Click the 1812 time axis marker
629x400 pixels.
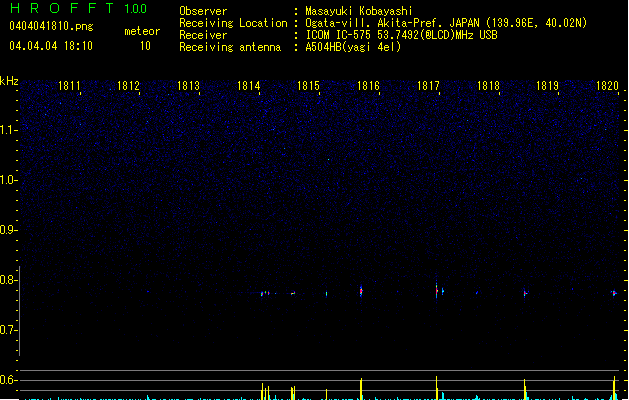(128, 86)
